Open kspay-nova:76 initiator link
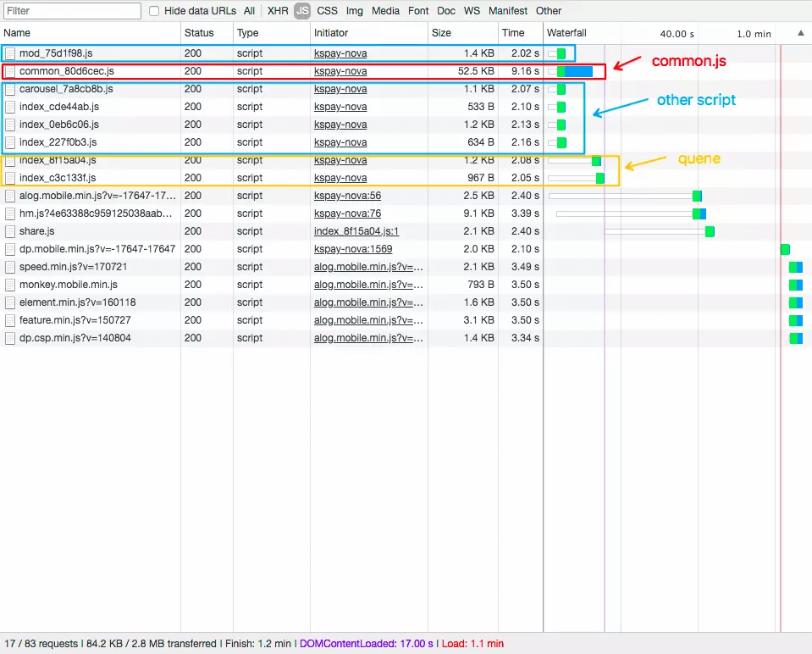This screenshot has width=812, height=654. click(x=347, y=213)
